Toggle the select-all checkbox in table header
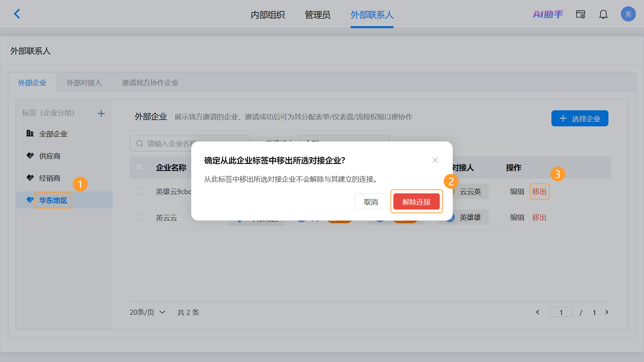Image resolution: width=644 pixels, height=362 pixels. (139, 167)
